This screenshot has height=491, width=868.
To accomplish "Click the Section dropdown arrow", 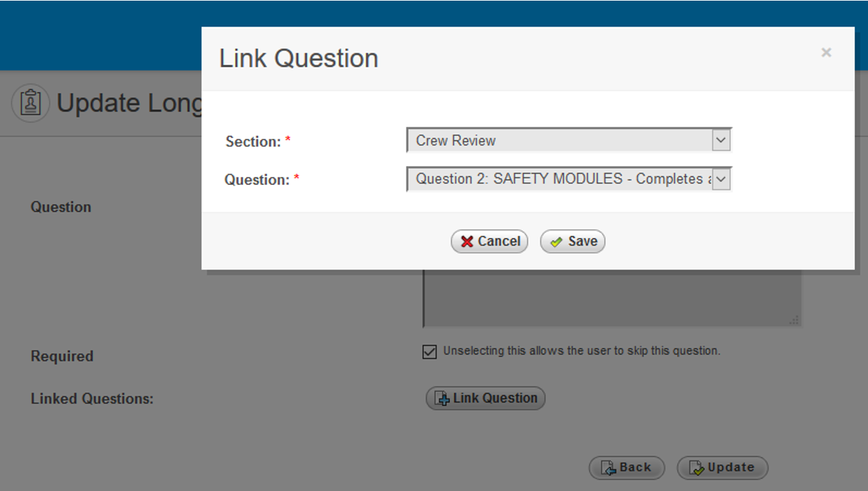I will pyautogui.click(x=721, y=141).
